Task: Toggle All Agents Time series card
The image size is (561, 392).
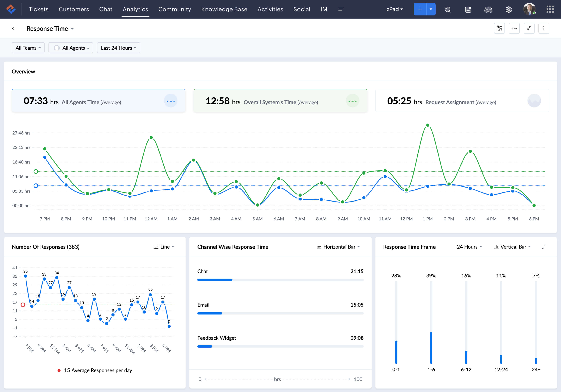Action: [98, 101]
